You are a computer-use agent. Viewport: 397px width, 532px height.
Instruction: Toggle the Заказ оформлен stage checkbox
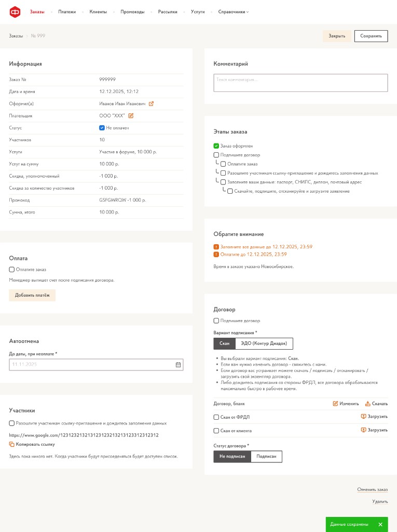[216, 146]
